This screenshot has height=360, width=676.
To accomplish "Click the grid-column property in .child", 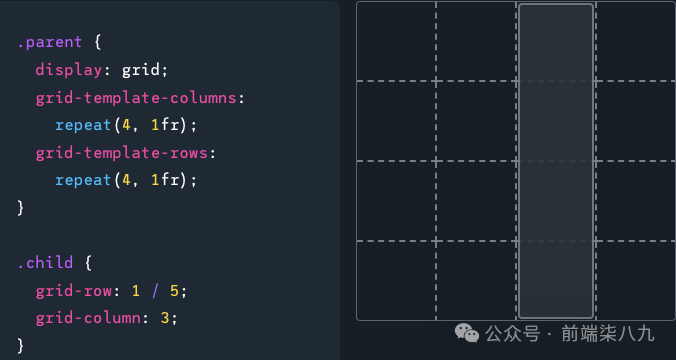I will click(88, 319).
